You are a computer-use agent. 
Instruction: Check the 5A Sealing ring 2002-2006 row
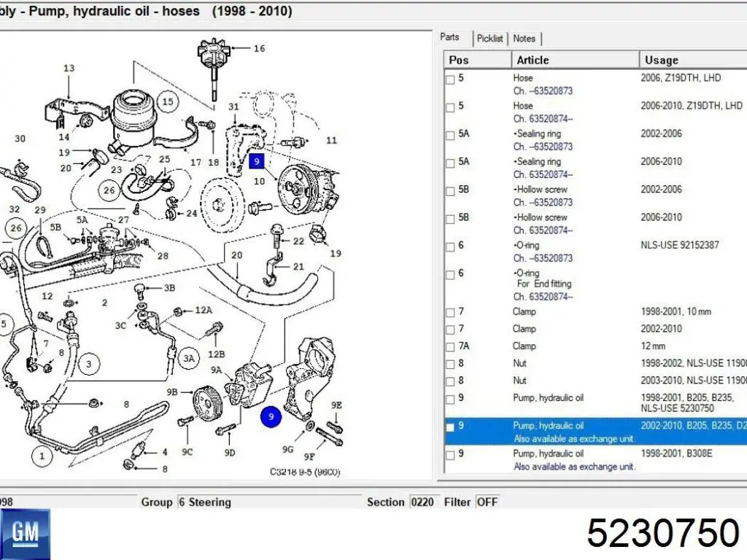click(x=450, y=135)
